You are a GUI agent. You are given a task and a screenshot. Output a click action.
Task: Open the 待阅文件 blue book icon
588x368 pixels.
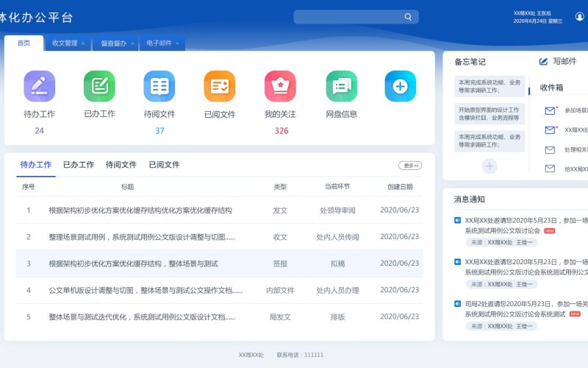[x=159, y=86]
